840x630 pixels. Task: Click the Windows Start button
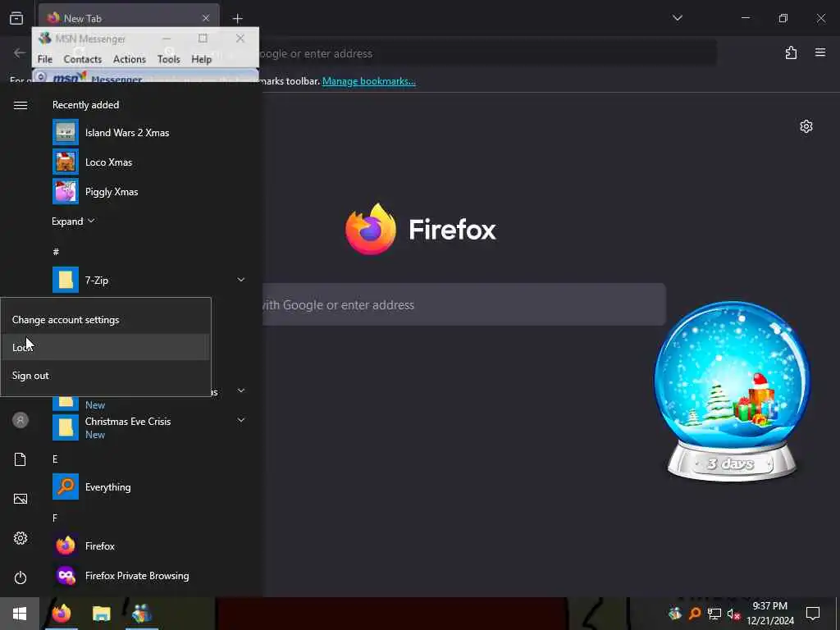pos(20,614)
